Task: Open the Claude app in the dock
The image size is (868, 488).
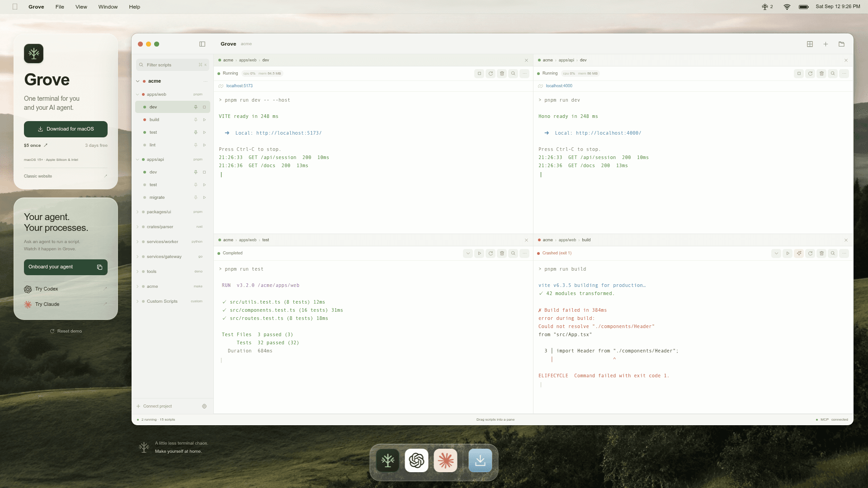Action: pos(445,460)
